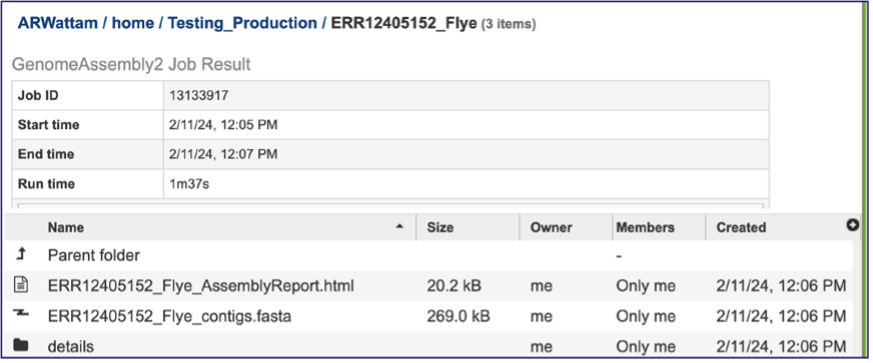Toggle the Name column sort arrow

click(399, 227)
